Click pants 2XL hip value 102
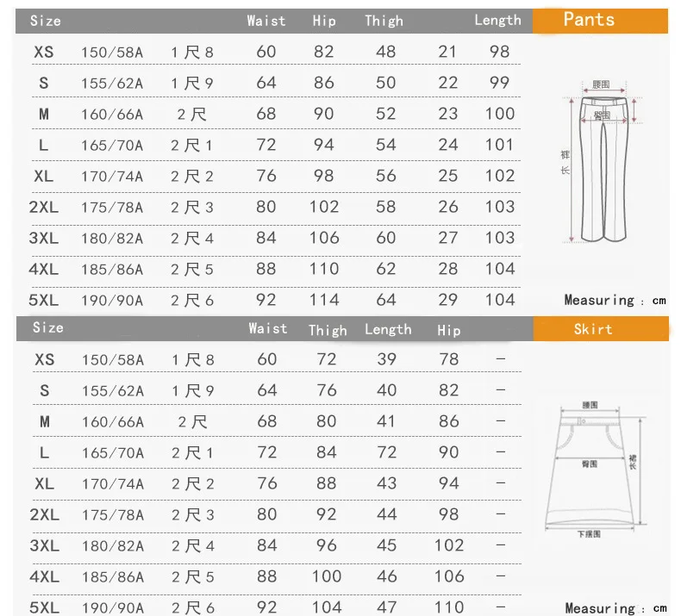Image resolution: width=681 pixels, height=616 pixels. (x=324, y=207)
